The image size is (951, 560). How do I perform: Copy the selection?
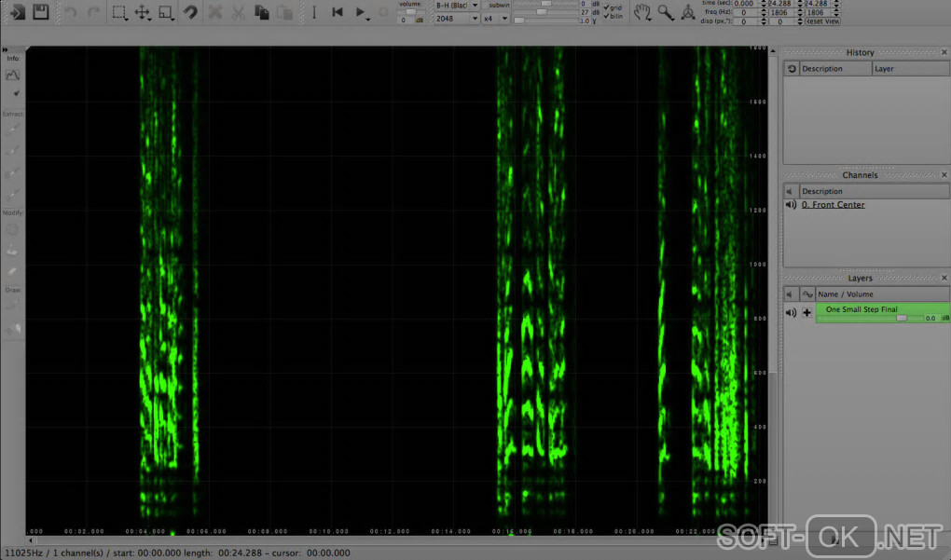point(261,12)
